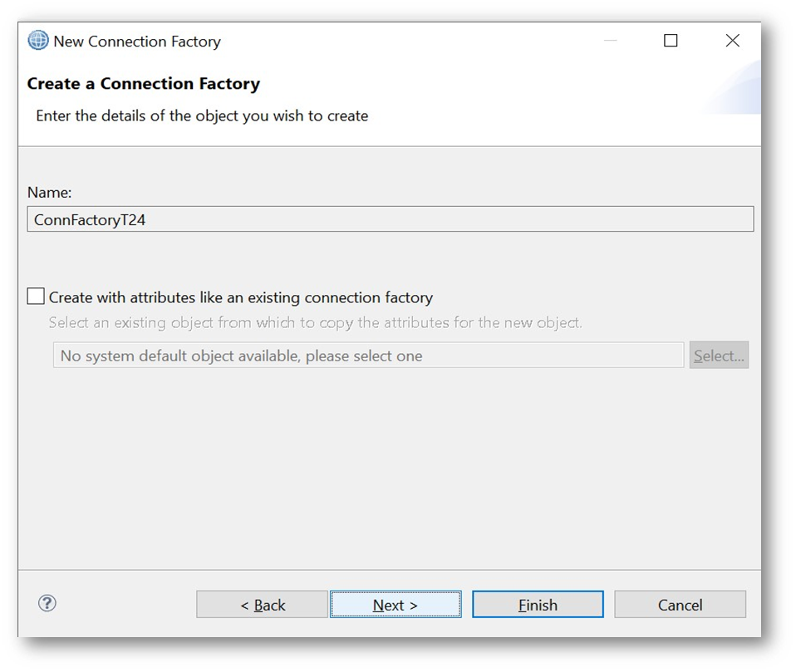Image resolution: width=796 pixels, height=672 pixels.
Task: Close the New Connection Factory dialog
Action: coord(732,41)
